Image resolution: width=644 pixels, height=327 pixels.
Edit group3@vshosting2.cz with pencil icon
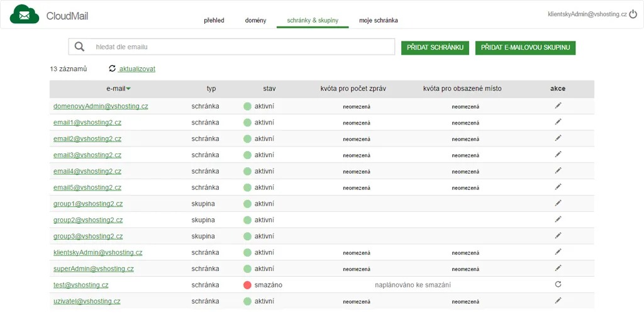558,235
